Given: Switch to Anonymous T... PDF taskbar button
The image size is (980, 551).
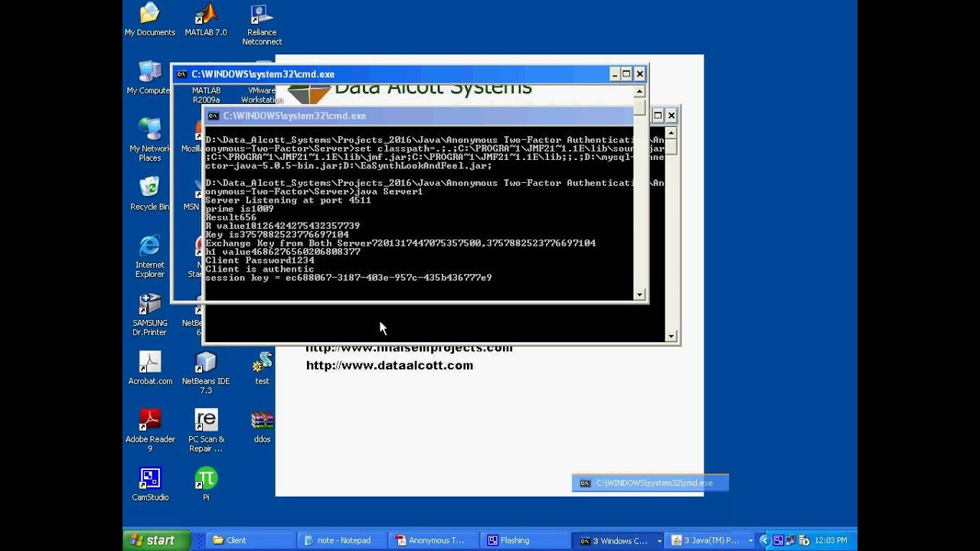Looking at the screenshot, I should click(434, 540).
